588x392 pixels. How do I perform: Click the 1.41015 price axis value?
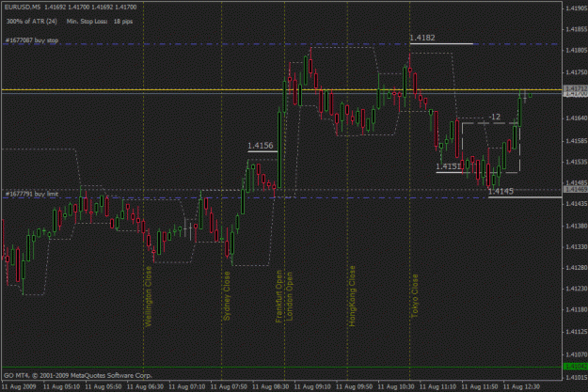tap(577, 377)
